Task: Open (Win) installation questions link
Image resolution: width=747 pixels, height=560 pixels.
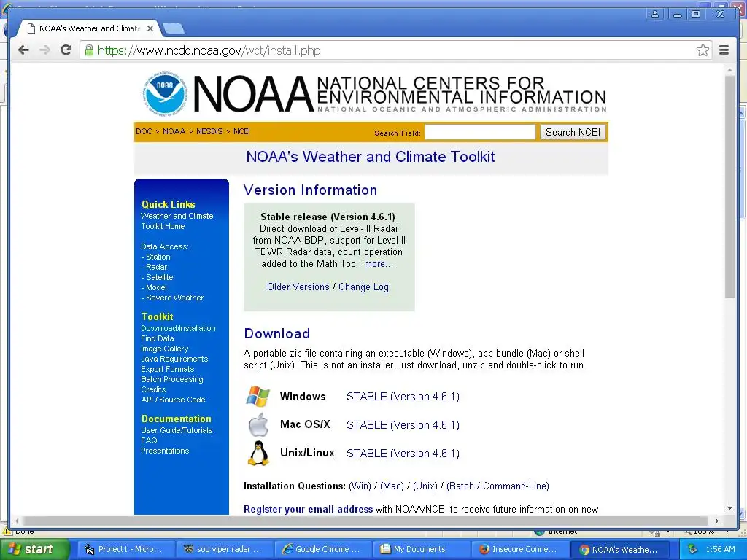Action: (360, 486)
